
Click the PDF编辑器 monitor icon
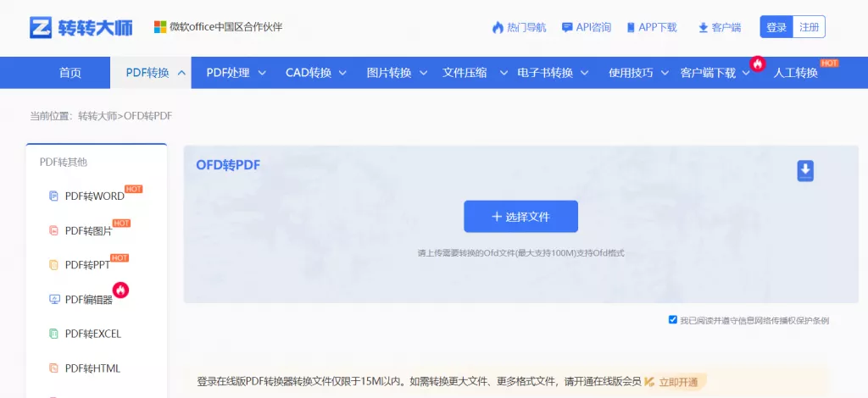pyautogui.click(x=54, y=299)
